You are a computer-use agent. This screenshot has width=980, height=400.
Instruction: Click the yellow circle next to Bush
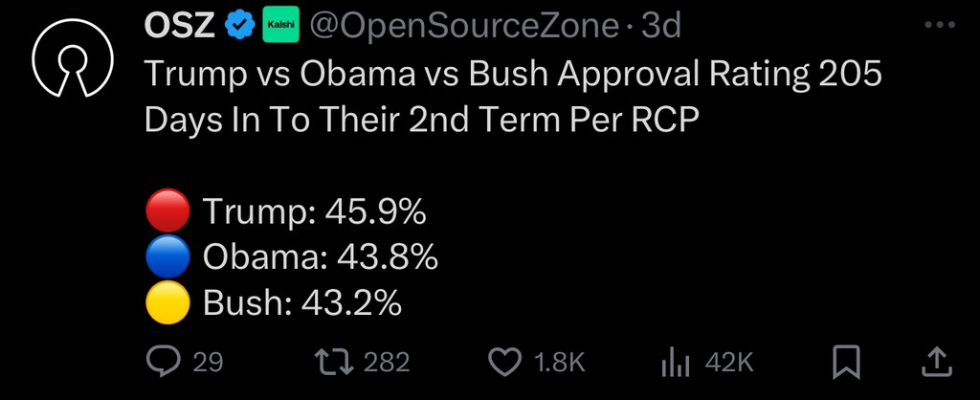pos(167,302)
